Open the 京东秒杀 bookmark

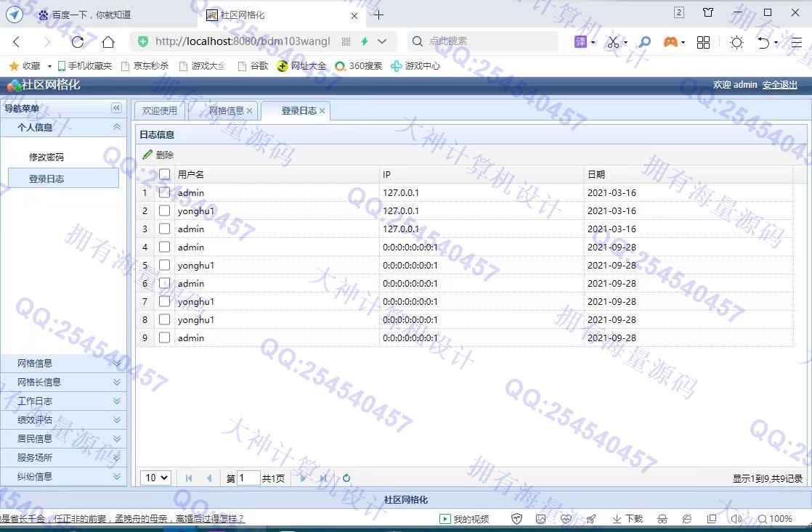145,66
